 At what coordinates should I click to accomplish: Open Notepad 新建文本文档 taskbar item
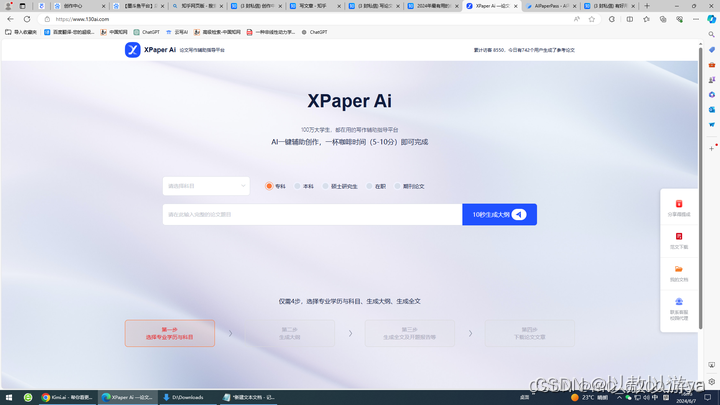tap(249, 397)
